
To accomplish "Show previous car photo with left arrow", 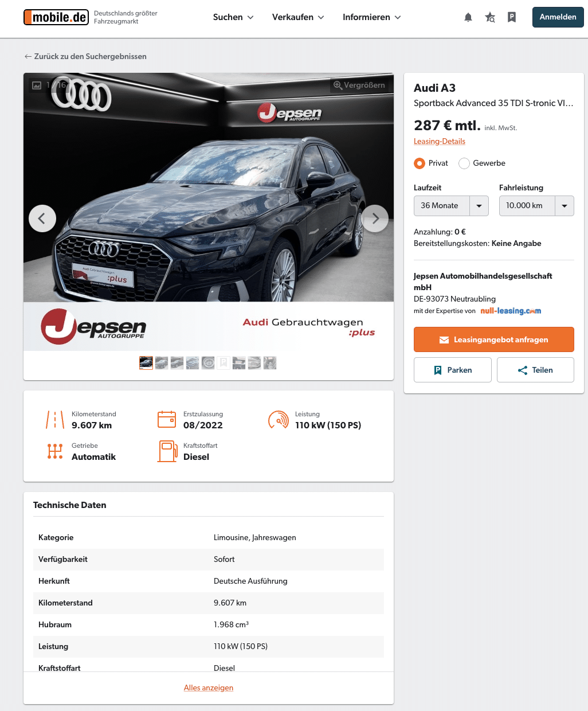I will tap(42, 218).
